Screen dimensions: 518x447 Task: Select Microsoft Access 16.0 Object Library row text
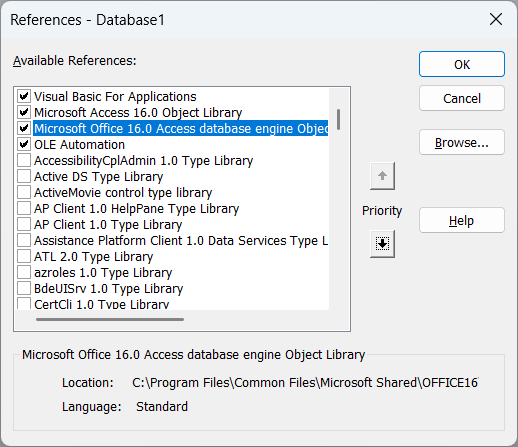pyautogui.click(x=138, y=113)
